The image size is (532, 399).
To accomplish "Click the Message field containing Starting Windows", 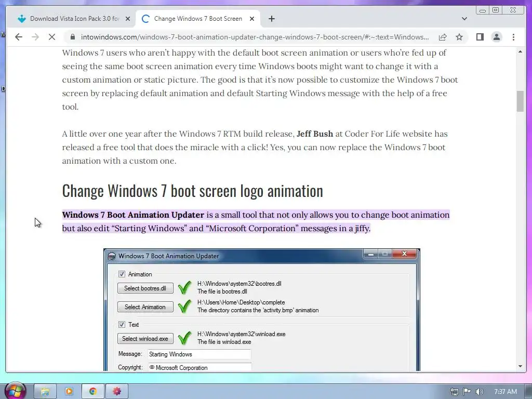I will click(x=199, y=354).
